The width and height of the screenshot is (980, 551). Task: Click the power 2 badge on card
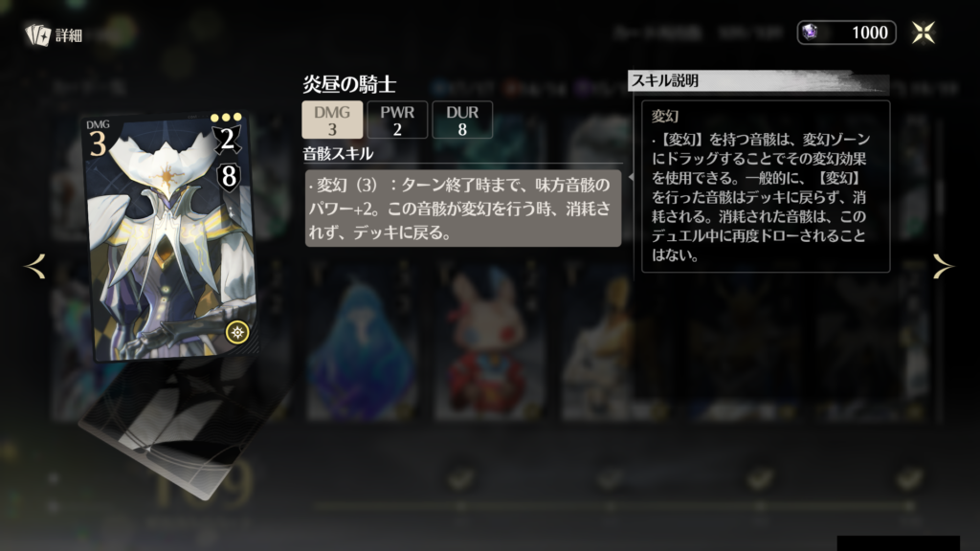[x=228, y=140]
